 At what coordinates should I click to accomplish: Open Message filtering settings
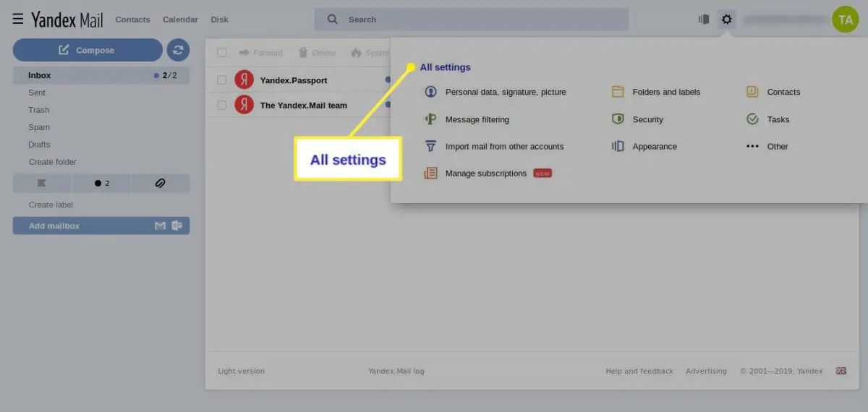(x=477, y=119)
